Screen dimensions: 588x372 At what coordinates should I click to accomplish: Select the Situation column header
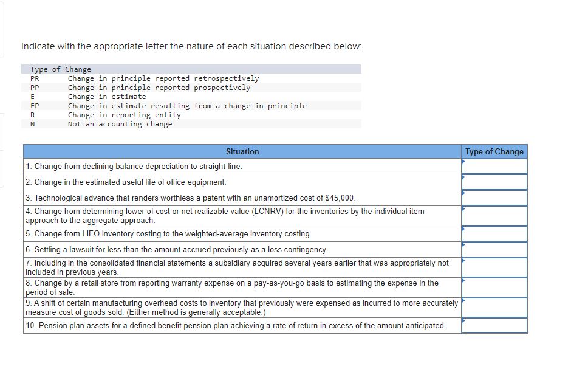242,151
